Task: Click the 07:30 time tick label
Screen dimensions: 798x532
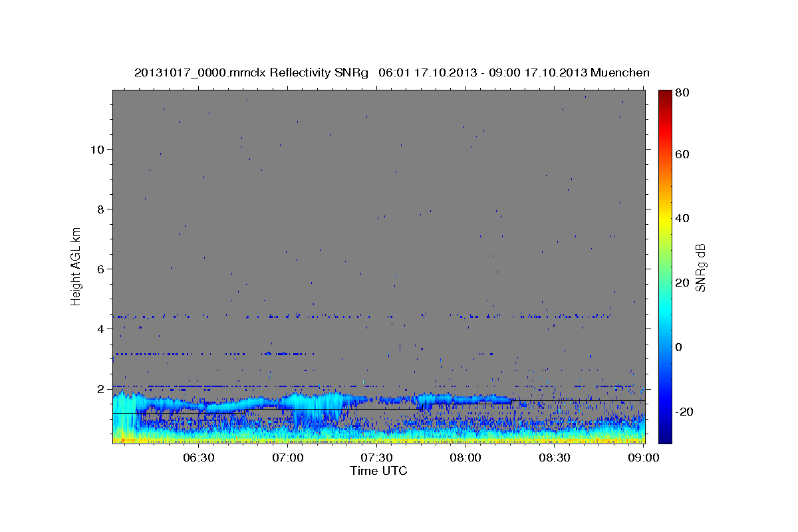Action: (377, 458)
